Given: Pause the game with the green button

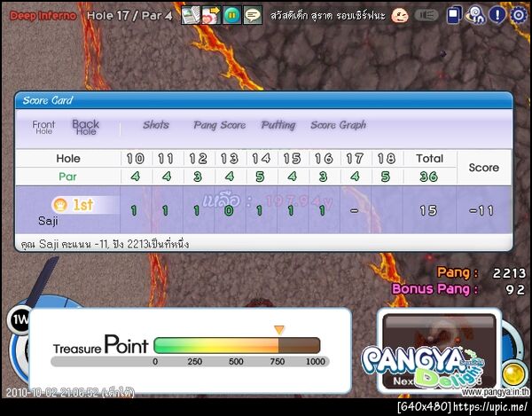Looking at the screenshot, I should (x=232, y=15).
